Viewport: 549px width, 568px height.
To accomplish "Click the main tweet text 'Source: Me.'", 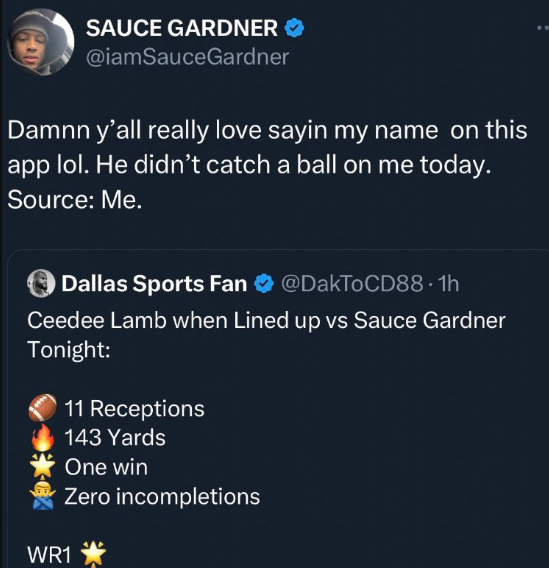I will [x=75, y=200].
